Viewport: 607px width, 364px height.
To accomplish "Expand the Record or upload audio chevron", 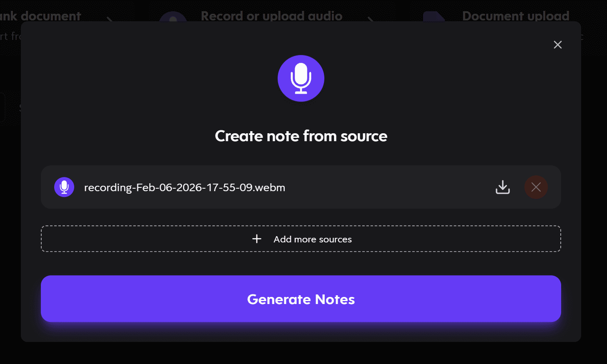I will (371, 20).
